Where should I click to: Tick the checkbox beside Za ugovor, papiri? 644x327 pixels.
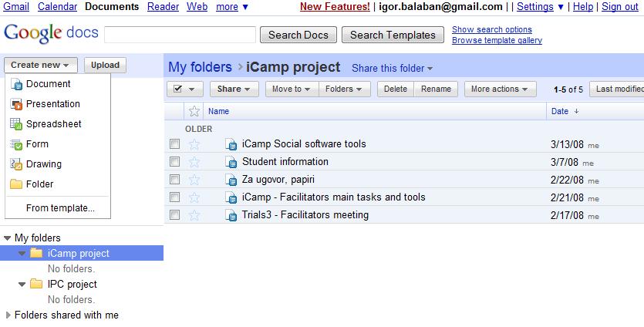pyautogui.click(x=174, y=180)
